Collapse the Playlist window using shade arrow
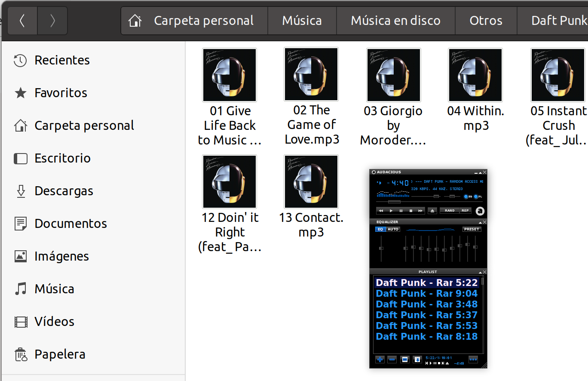Screen dimensions: 588x381 point(480,272)
